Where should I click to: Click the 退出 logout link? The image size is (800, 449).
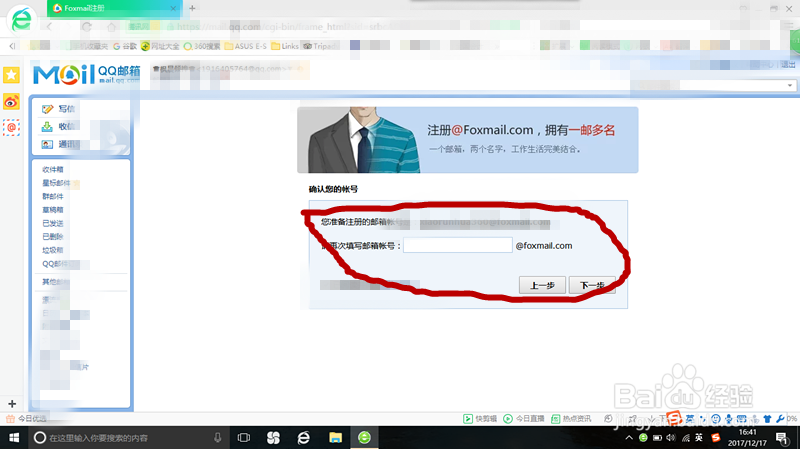pyautogui.click(x=788, y=64)
